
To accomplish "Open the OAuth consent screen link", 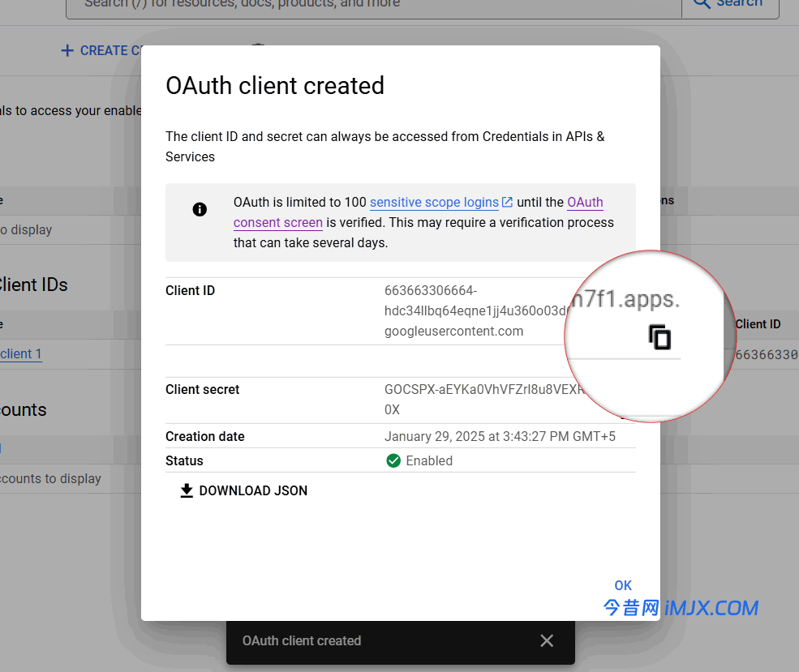I will (418, 212).
